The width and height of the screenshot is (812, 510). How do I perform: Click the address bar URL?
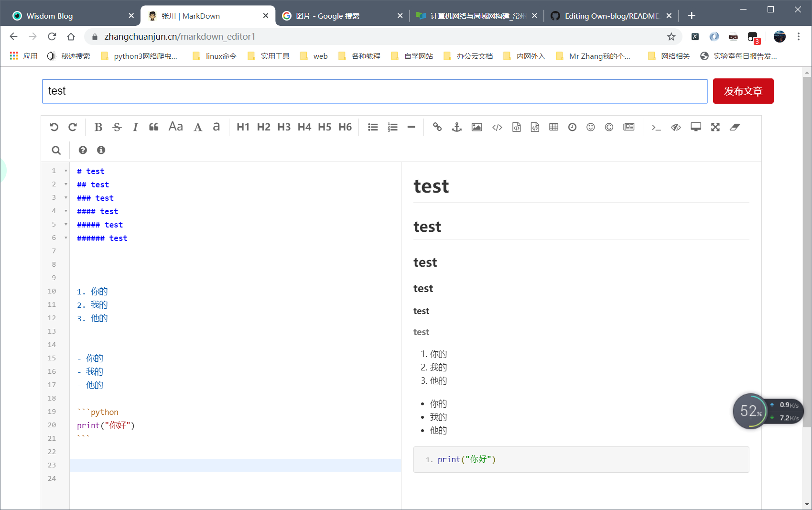pyautogui.click(x=180, y=36)
